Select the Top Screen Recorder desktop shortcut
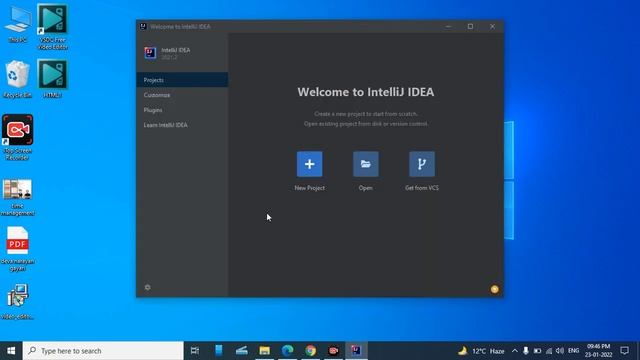640x360 pixels. [17, 138]
